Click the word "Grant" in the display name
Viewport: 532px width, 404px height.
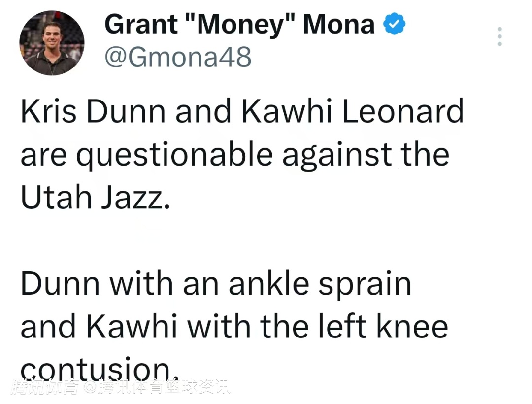coord(142,25)
